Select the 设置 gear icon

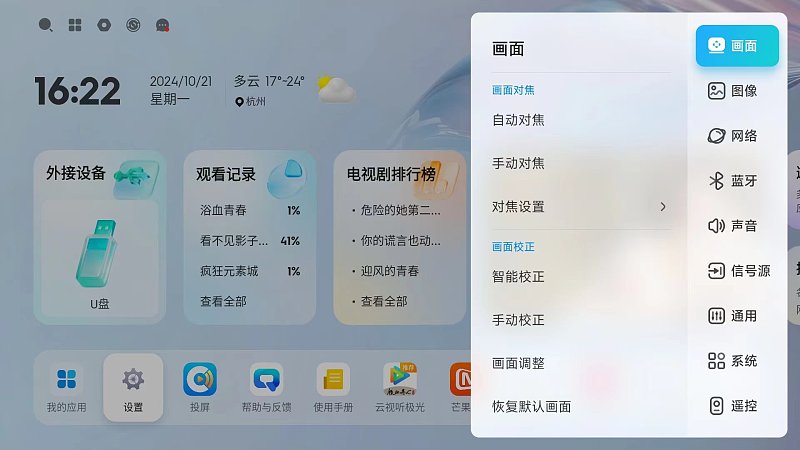tap(133, 387)
